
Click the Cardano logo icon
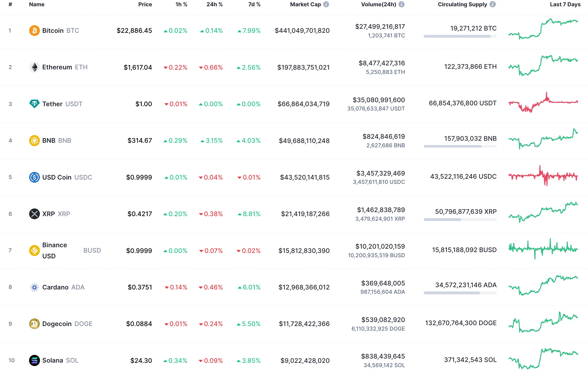coord(34,287)
